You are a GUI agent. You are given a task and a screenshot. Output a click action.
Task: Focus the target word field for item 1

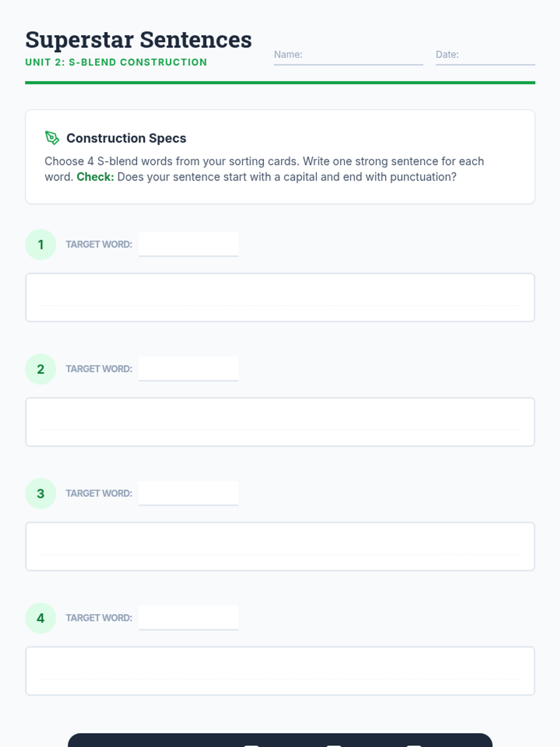coord(188,244)
